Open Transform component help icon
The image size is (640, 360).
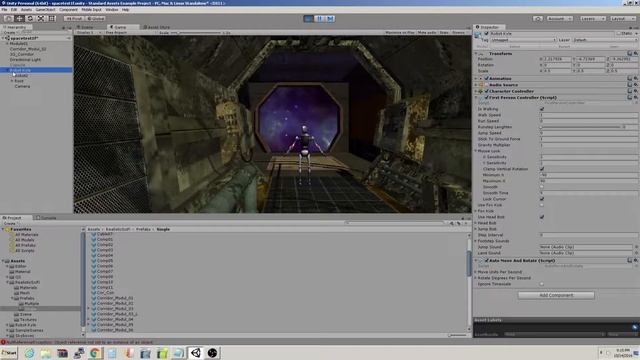coord(629,53)
